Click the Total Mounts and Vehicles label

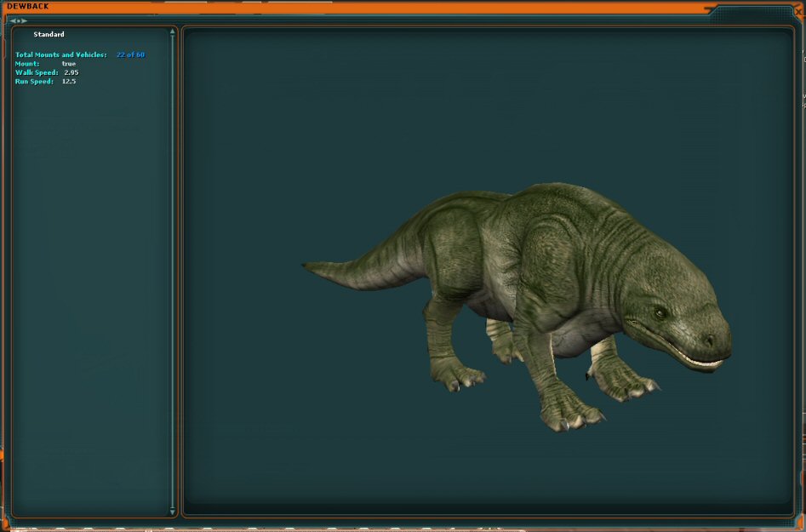point(61,55)
